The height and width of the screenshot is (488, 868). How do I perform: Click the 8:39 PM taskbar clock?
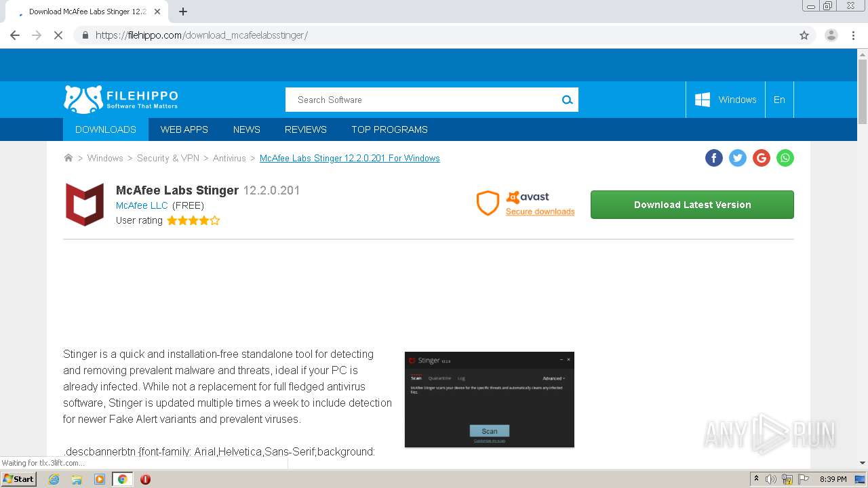(833, 479)
